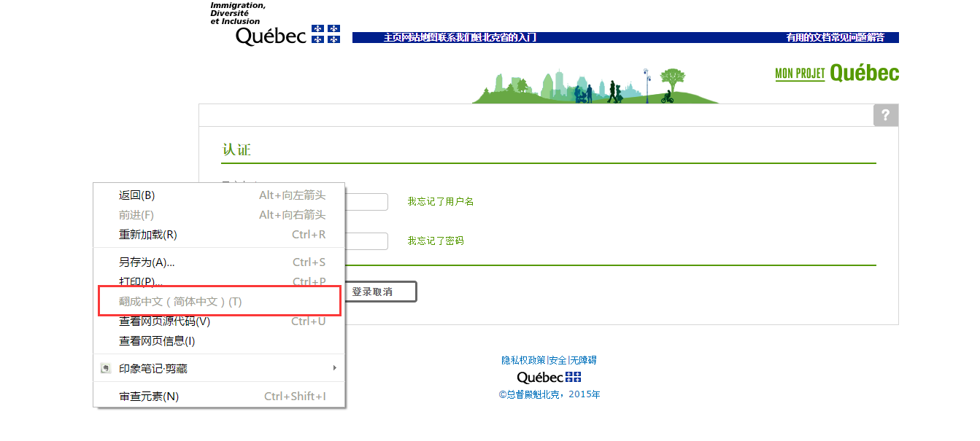
Task: Click the gray question mark help icon
Action: [885, 115]
